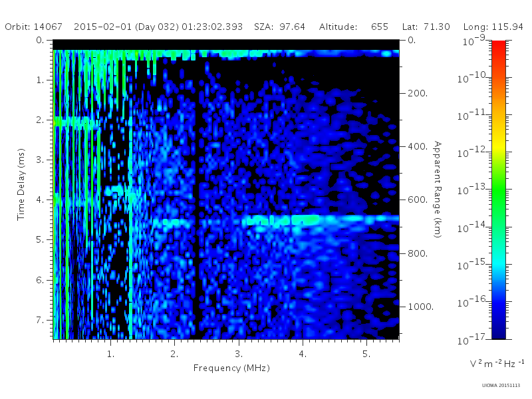Click the 'UIOWA 20151113' credit text
Image resolution: width=532 pixels, height=399 pixels.
tap(501, 386)
